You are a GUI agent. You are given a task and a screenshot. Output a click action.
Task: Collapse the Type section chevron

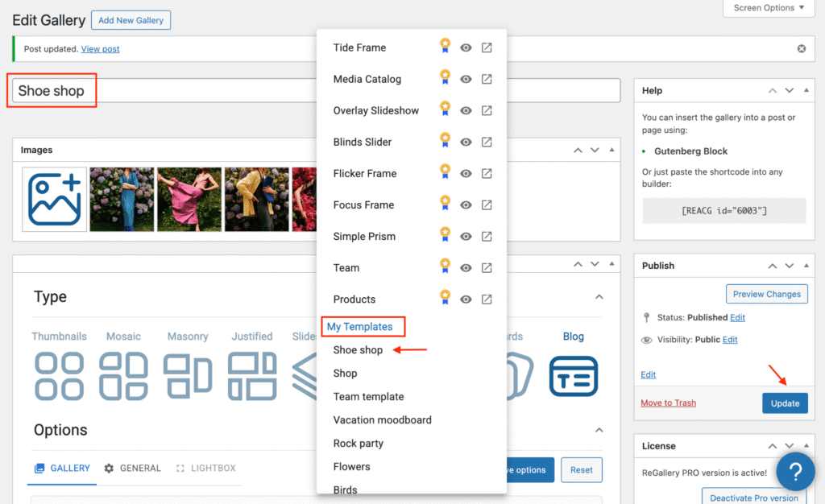click(599, 297)
